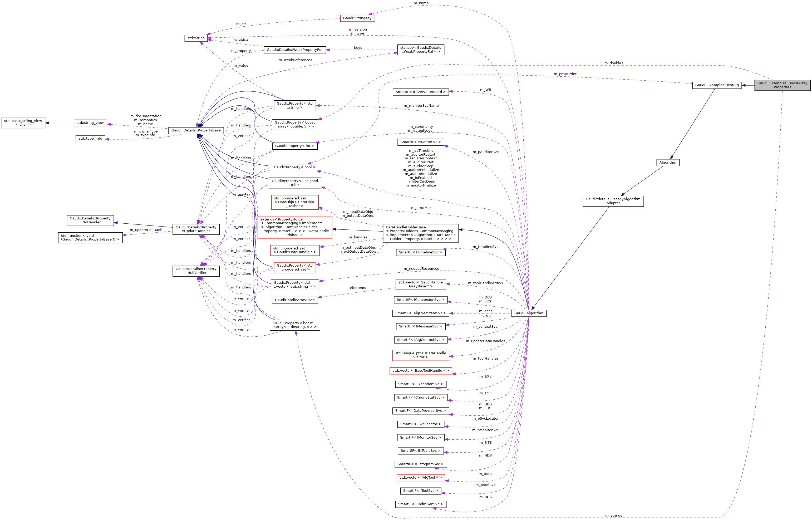Image resolution: width=812 pixels, height=520 pixels.
Task: Select SmartIF< ISvcLocator > node
Action: click(x=421, y=424)
